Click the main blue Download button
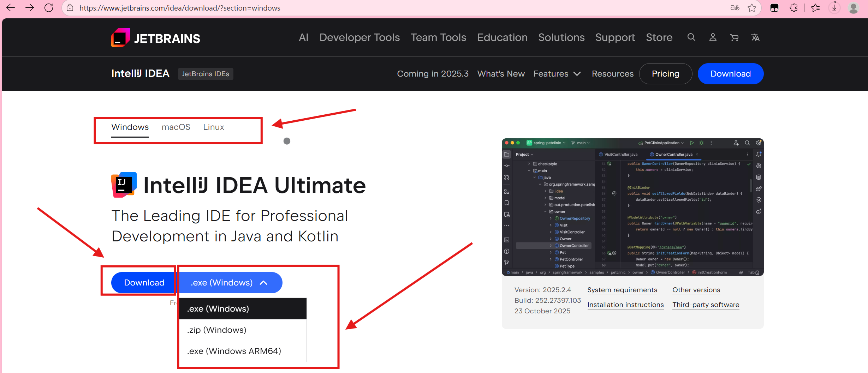The height and width of the screenshot is (373, 868). 144,283
